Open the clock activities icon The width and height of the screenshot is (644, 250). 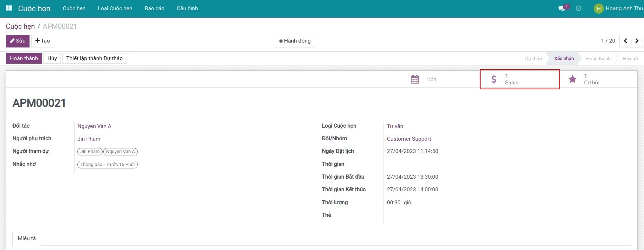578,8
